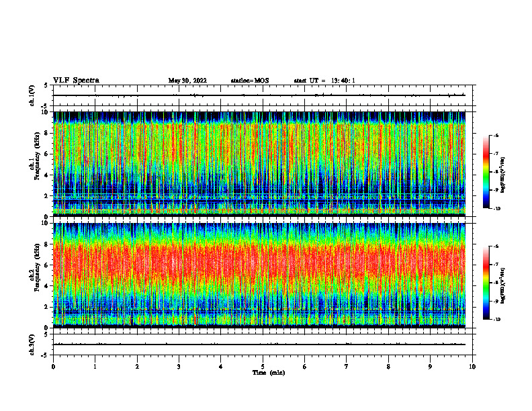Screen dimensions: 532x411
Task: Click time-axis tick label '9'
Action: [x=430, y=367]
